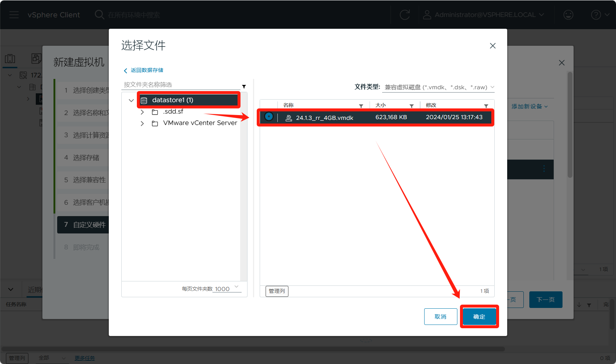Click the folder name filter input
This screenshot has width=616, height=364.
tap(181, 85)
